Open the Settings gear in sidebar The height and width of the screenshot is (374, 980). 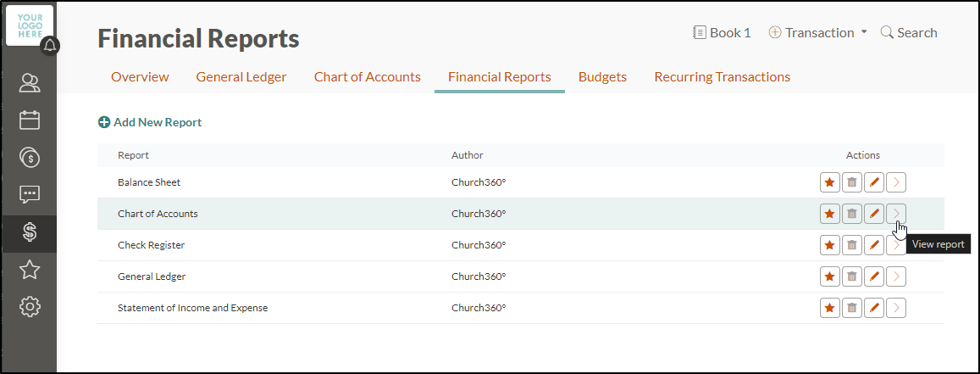point(30,306)
